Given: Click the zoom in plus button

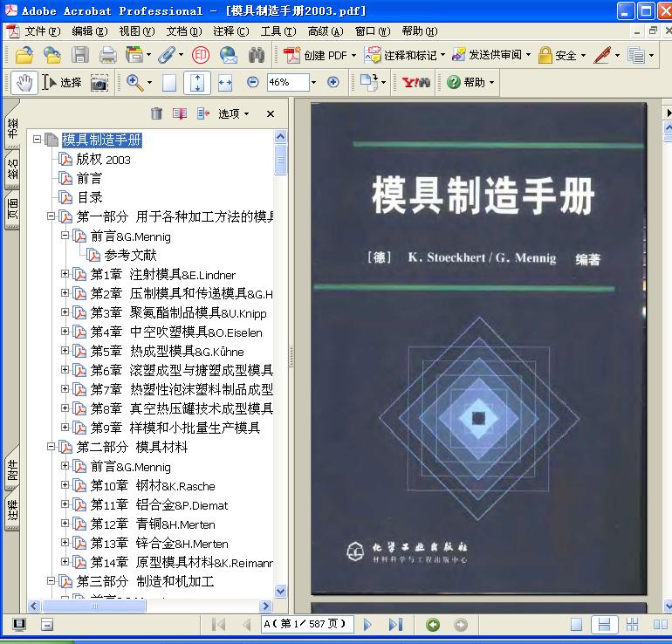Looking at the screenshot, I should 333,82.
